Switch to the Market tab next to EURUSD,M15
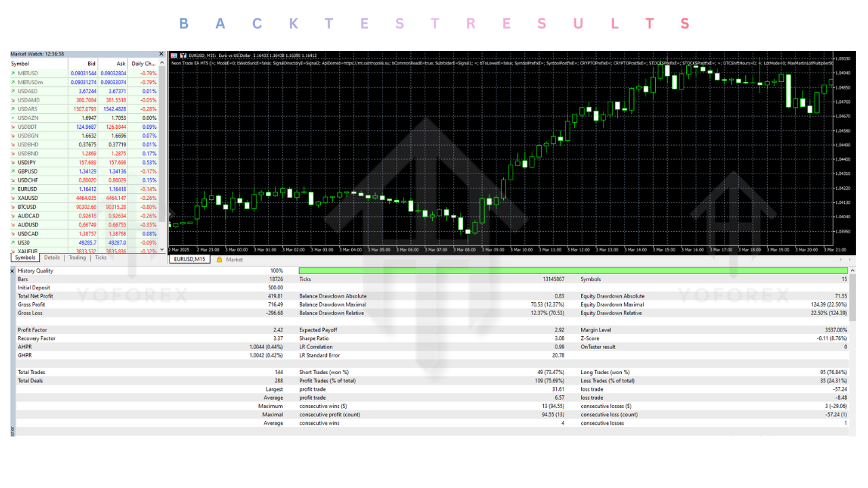The image size is (868, 488). (x=235, y=259)
